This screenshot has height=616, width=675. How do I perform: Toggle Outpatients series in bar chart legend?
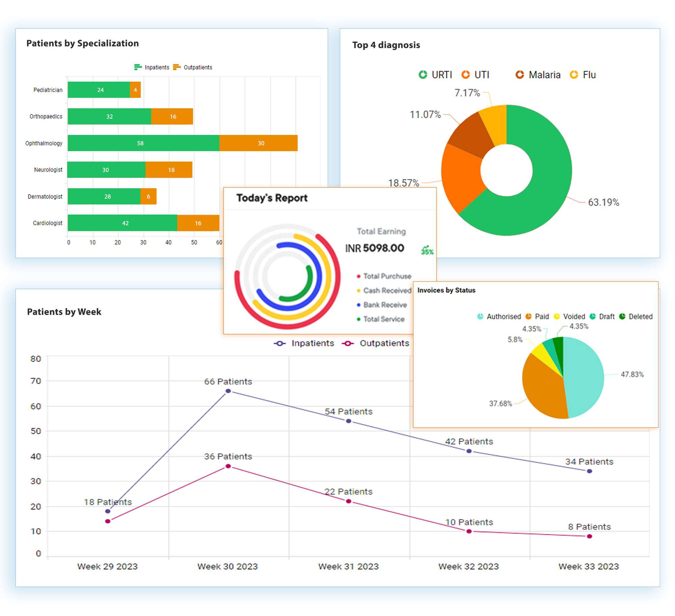coord(193,67)
